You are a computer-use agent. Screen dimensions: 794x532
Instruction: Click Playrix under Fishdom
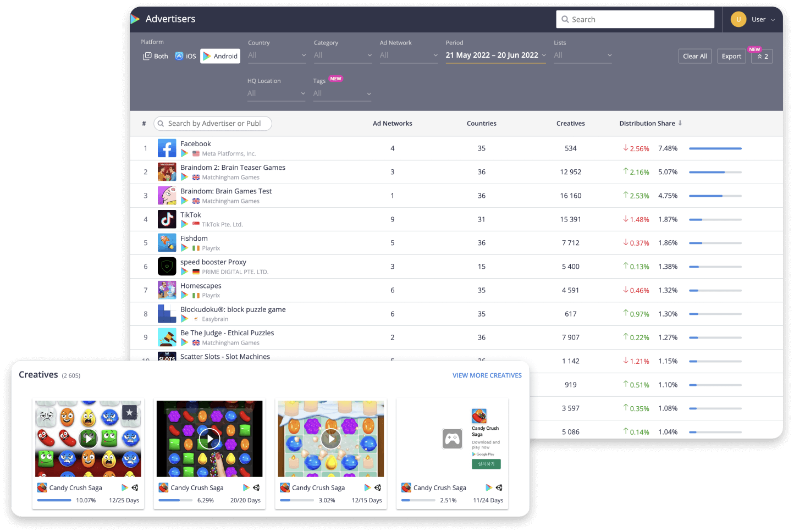pos(211,248)
